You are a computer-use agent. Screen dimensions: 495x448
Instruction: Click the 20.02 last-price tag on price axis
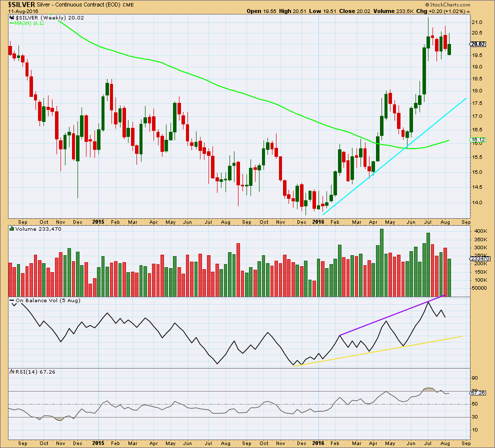(x=478, y=44)
